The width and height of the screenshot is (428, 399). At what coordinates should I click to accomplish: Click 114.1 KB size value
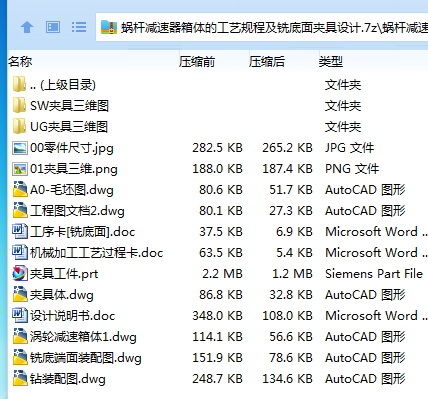[x=217, y=337]
